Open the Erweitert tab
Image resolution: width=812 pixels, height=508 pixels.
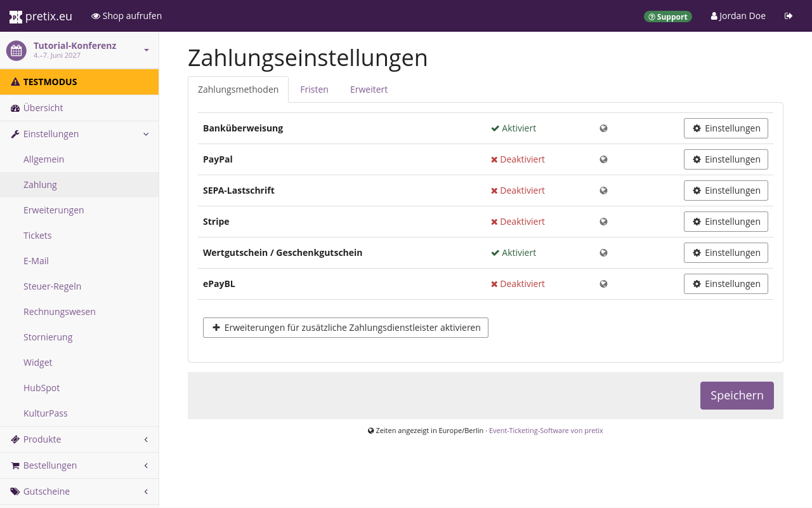(369, 89)
